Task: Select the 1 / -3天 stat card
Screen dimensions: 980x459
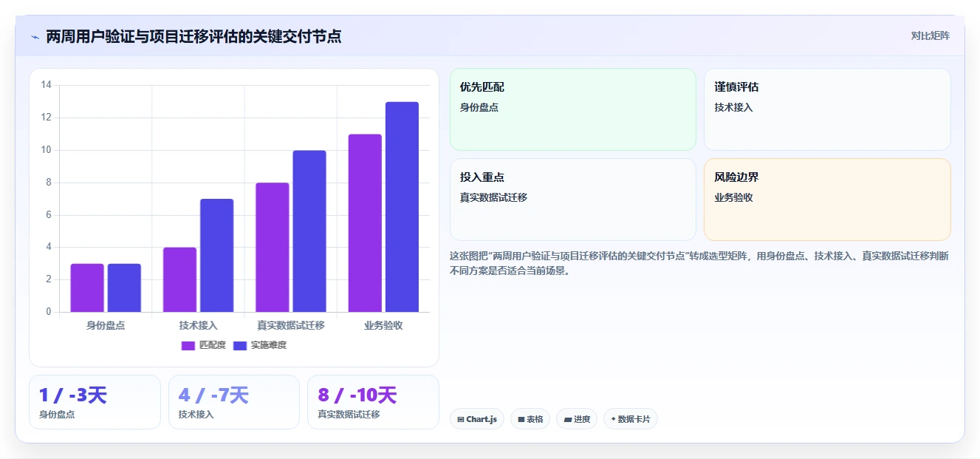Action: point(95,402)
